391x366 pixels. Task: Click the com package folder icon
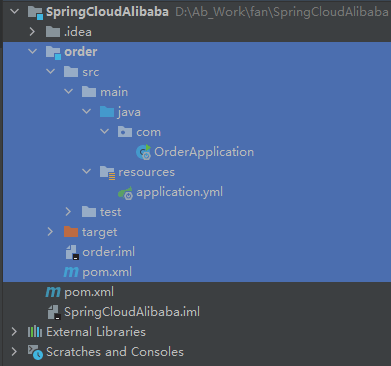[125, 132]
